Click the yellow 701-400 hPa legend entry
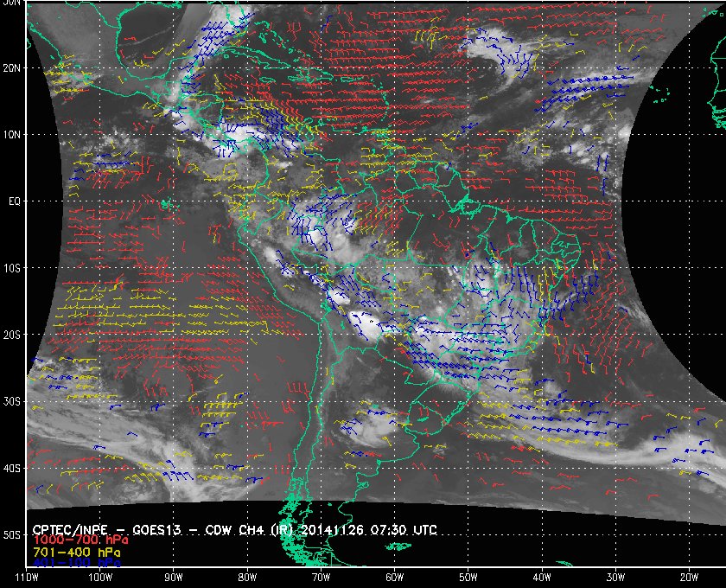This screenshot has height=588, width=726. click(76, 553)
